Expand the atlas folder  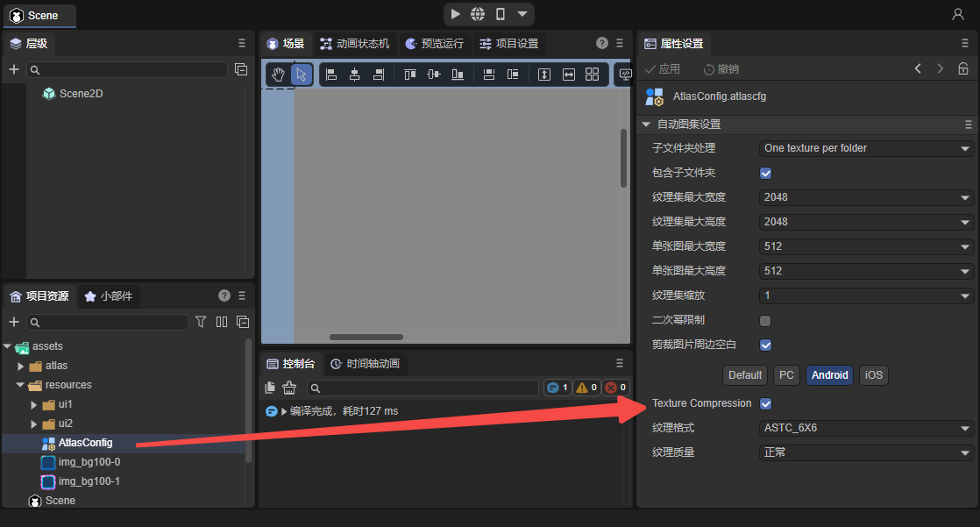click(x=21, y=366)
